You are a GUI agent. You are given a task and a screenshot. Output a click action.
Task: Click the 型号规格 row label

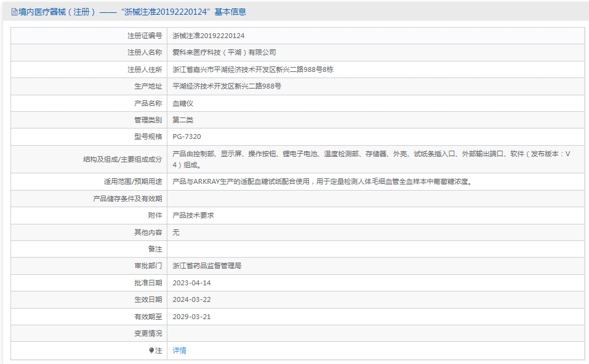click(148, 136)
